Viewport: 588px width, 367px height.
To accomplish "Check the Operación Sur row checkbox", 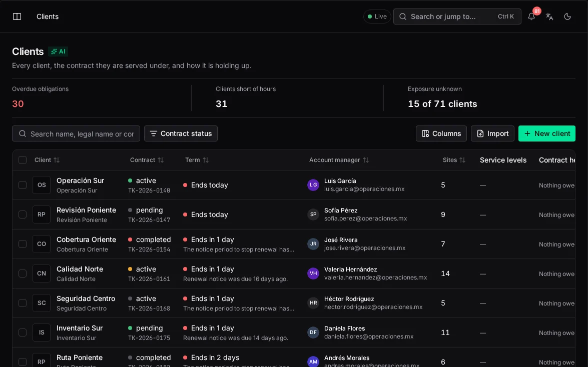I will (x=23, y=185).
